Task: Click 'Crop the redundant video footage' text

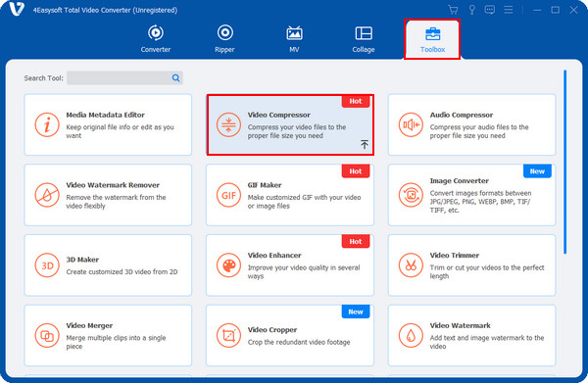Action: click(x=299, y=342)
